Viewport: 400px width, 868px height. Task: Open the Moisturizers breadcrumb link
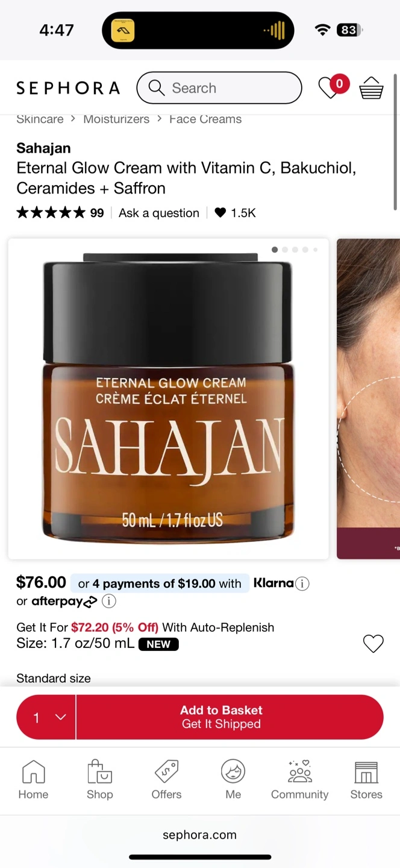116,119
